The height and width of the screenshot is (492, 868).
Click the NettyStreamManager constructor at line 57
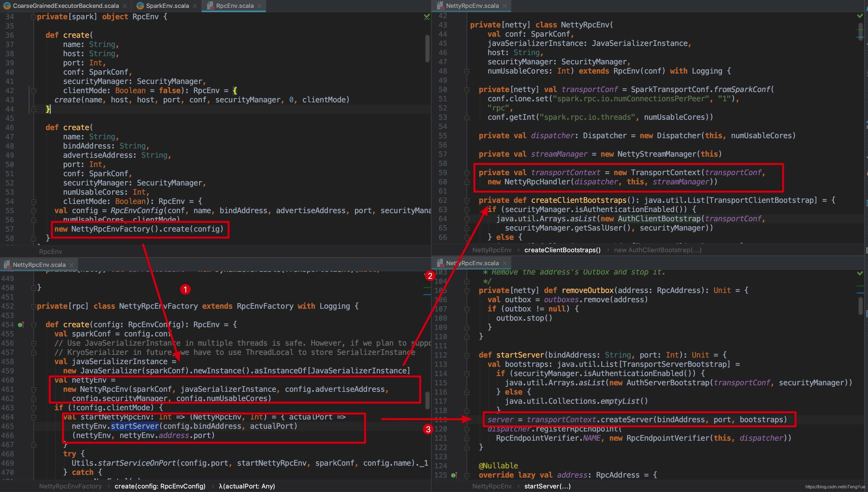click(657, 154)
